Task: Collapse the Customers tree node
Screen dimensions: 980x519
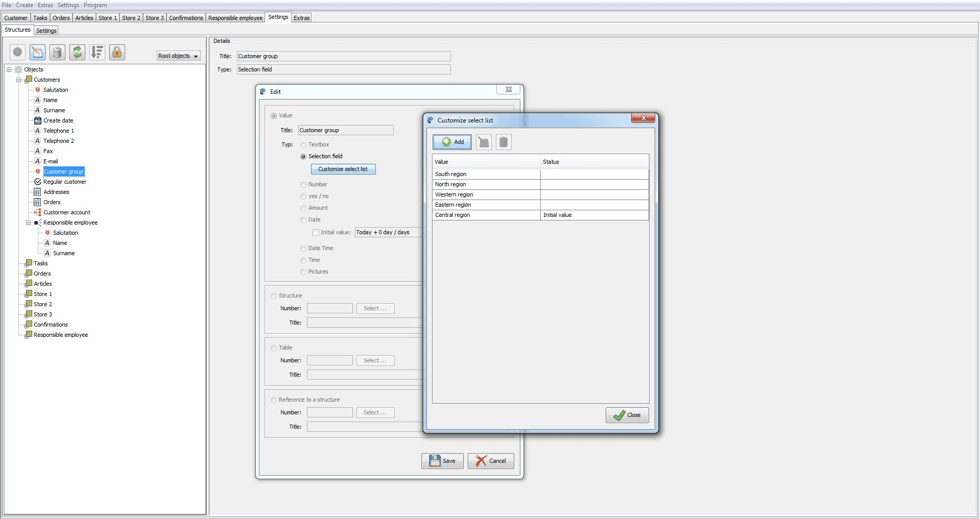Action: [19, 80]
